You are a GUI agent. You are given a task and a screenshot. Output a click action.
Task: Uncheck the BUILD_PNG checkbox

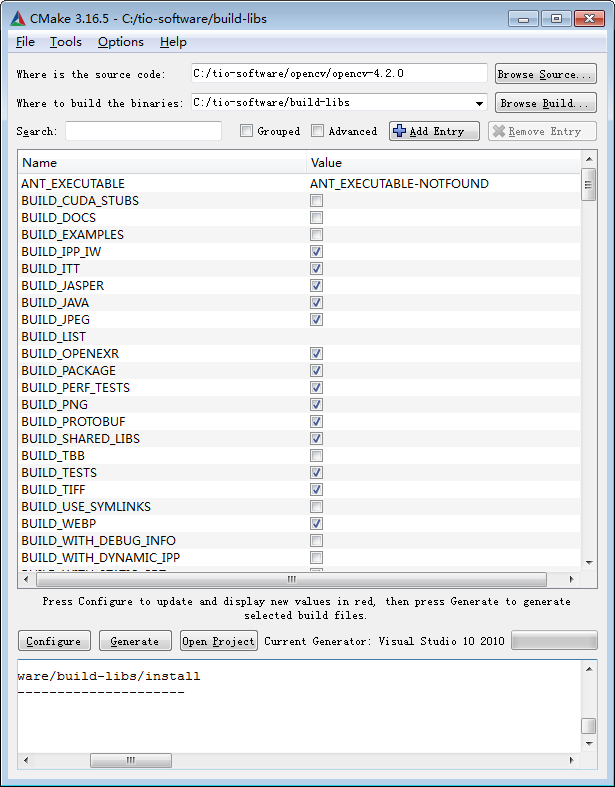point(316,405)
